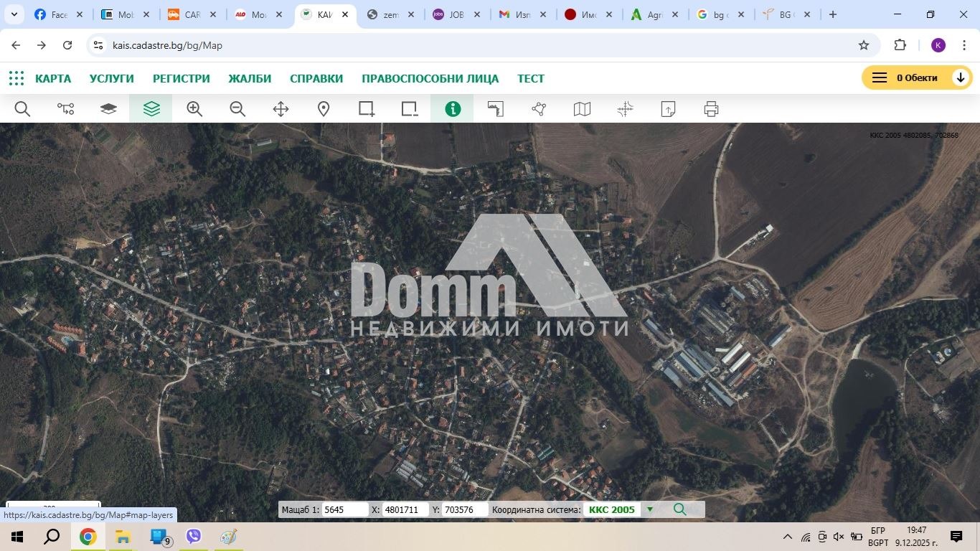Open the СПРАВКИ section
The height and width of the screenshot is (551, 980).
316,79
